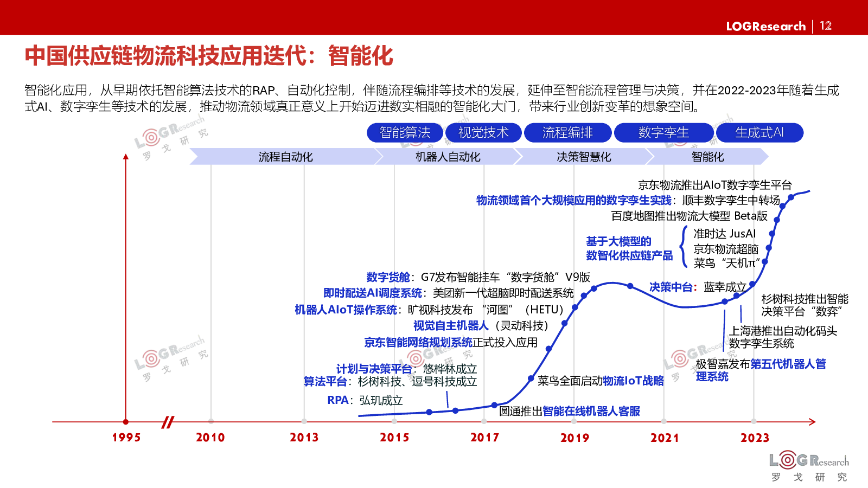The height and width of the screenshot is (488, 868).
Task: Click the text 极智嘉发布第五代机器人管理系统
Action: (761, 370)
